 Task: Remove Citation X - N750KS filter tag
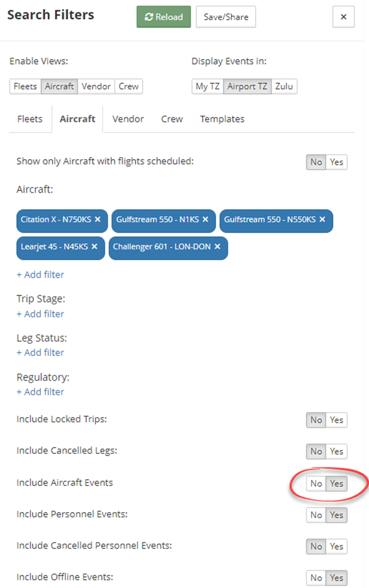coord(98,219)
